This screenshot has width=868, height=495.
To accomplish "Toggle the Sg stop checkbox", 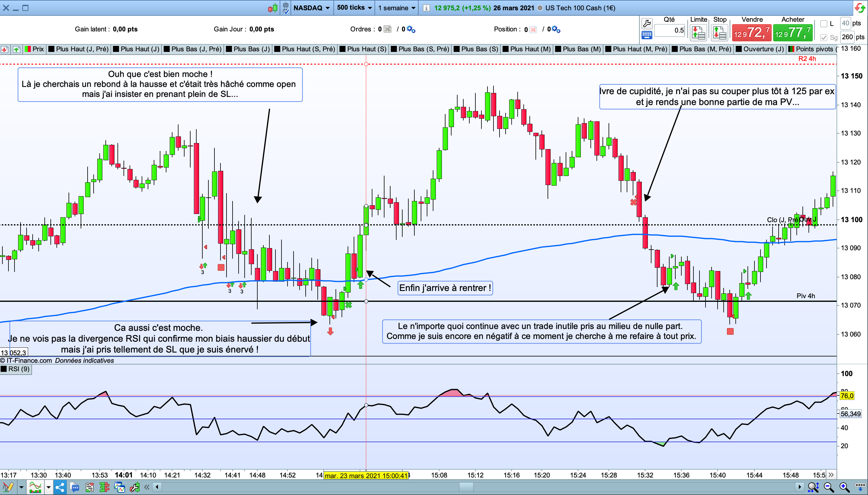I will 824,37.
